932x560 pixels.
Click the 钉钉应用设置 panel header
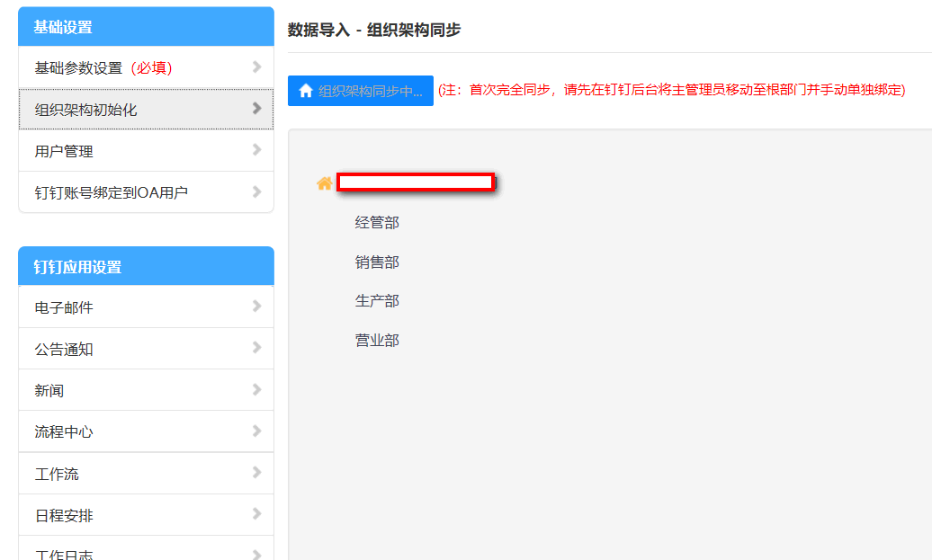coord(146,267)
